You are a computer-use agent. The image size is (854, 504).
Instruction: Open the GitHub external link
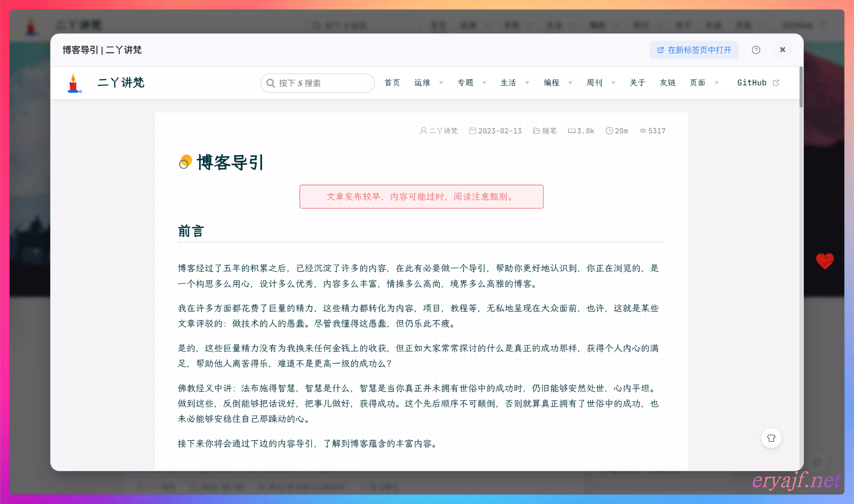click(758, 83)
